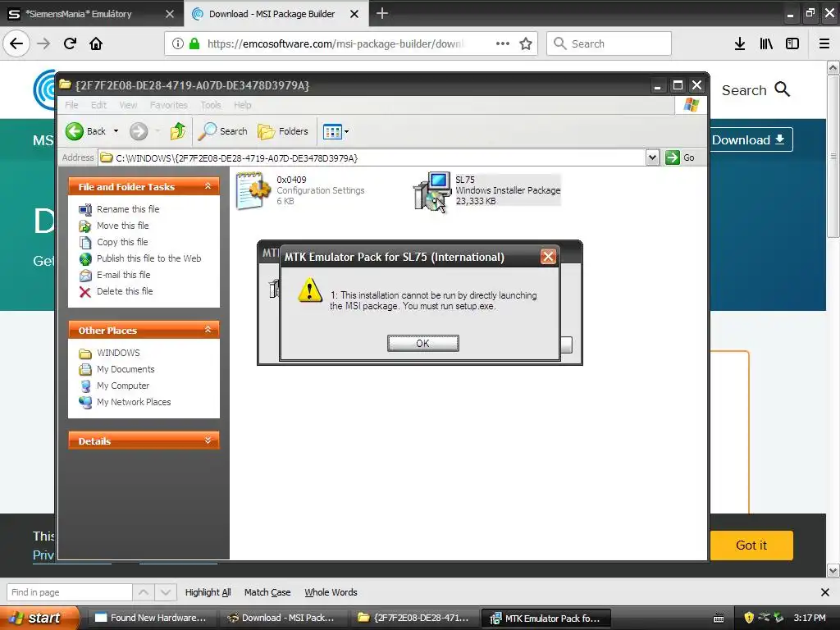
Task: Click the Explorer address bar path
Action: click(372, 158)
